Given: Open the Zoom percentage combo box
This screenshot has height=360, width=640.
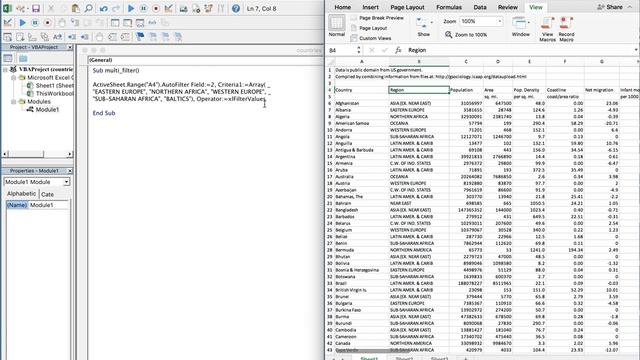Looking at the screenshot, I should coord(481,21).
